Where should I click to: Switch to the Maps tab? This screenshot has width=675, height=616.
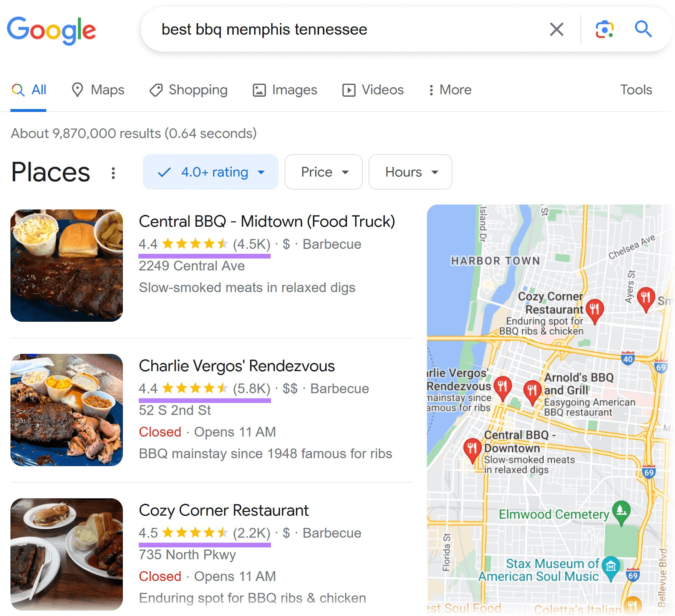click(x=98, y=90)
